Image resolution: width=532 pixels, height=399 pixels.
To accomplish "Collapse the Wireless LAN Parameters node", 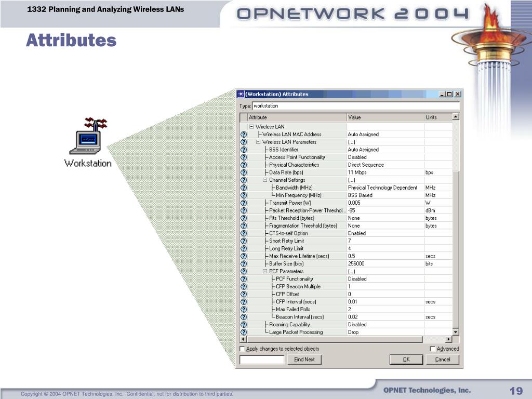I will pyautogui.click(x=258, y=142).
